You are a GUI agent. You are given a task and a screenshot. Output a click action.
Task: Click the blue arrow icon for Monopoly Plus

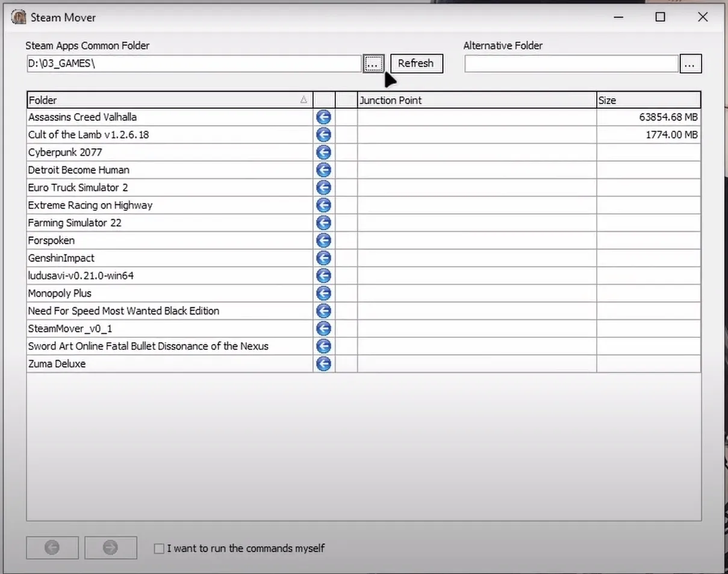coord(323,293)
